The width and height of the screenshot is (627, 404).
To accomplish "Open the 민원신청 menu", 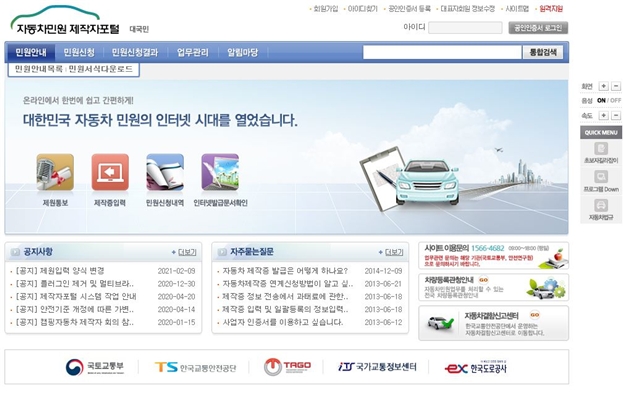I will click(x=78, y=51).
